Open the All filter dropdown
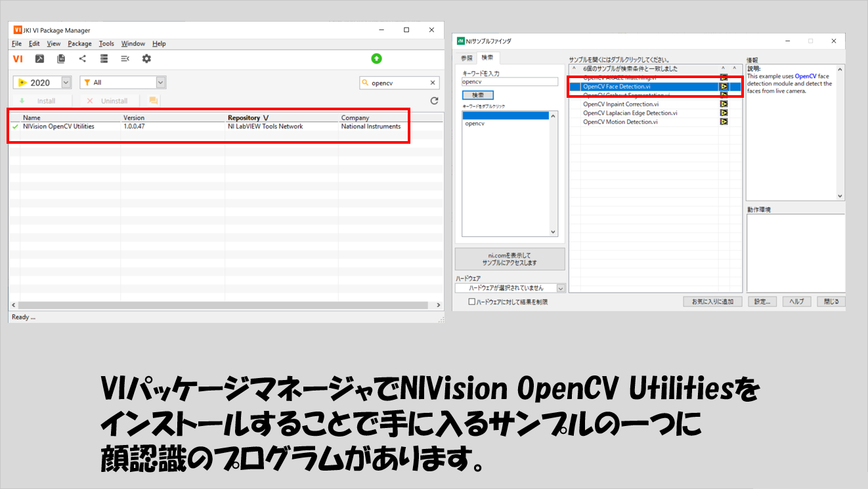The width and height of the screenshot is (868, 489). coord(161,83)
